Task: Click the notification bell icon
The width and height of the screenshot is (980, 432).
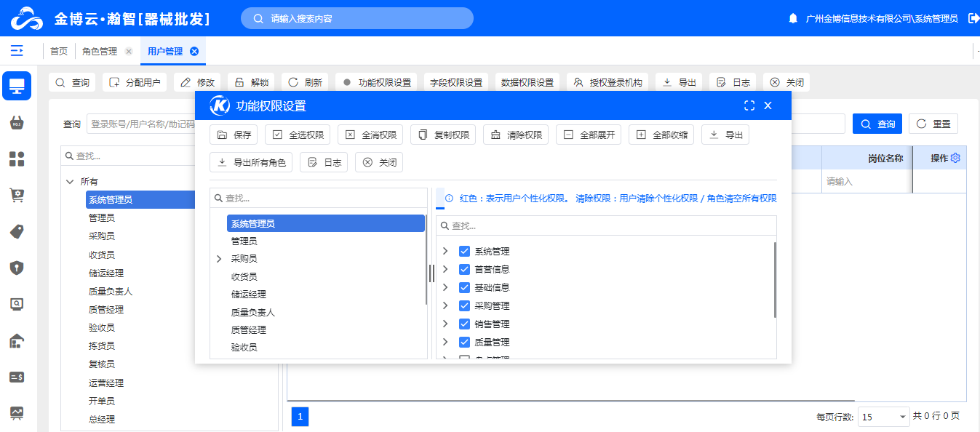Action: [793, 18]
